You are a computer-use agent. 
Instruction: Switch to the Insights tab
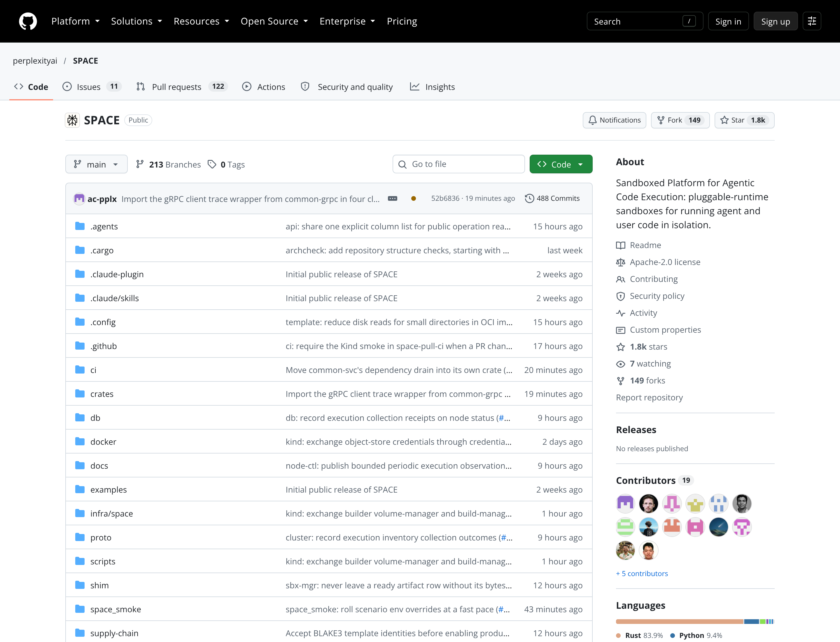(433, 87)
